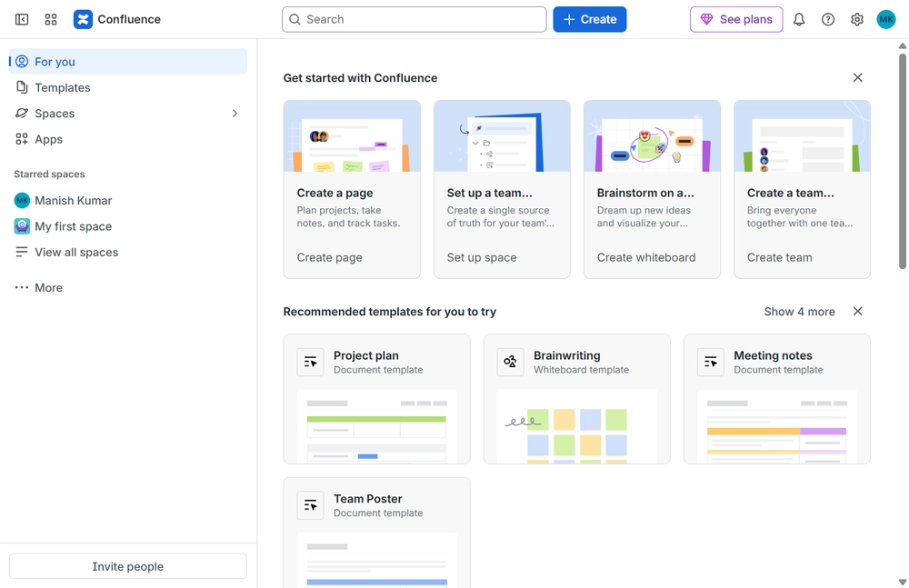
Task: Click the Templates page icon
Action: coord(22,87)
